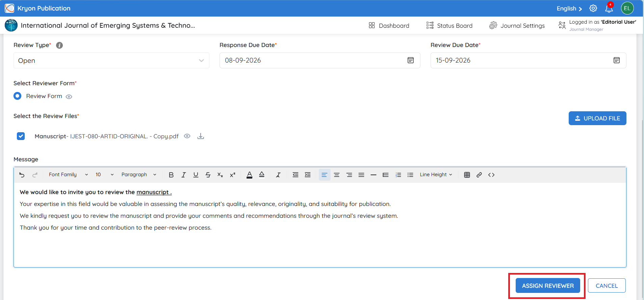Screen dimensions: 644x300
Task: Preview the Review Form via eye icon
Action: 69,97
